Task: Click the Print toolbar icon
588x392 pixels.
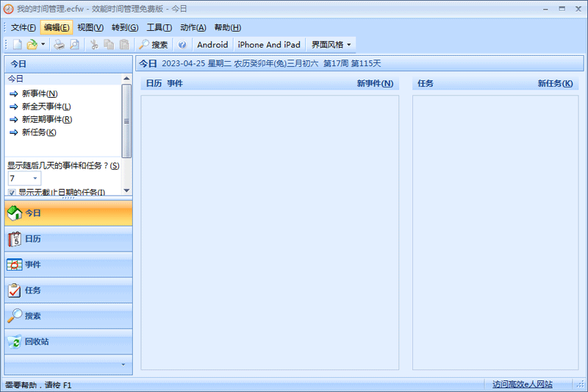Action: click(59, 45)
